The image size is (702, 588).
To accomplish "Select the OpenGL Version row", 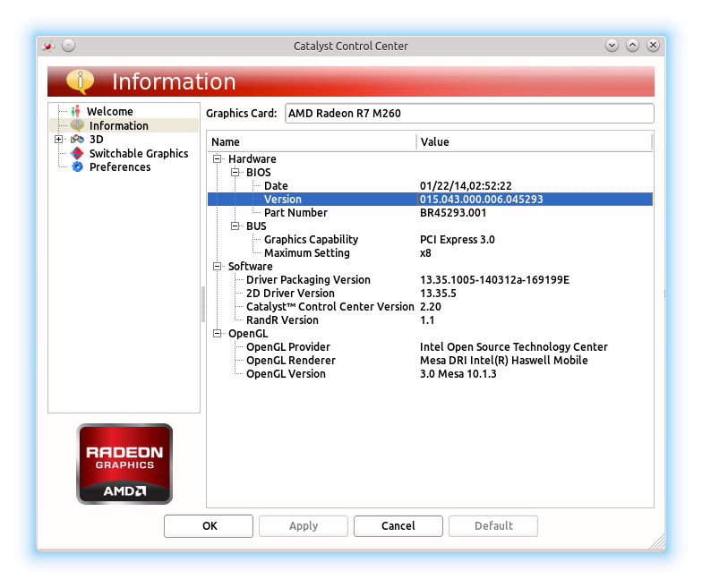I will point(430,374).
